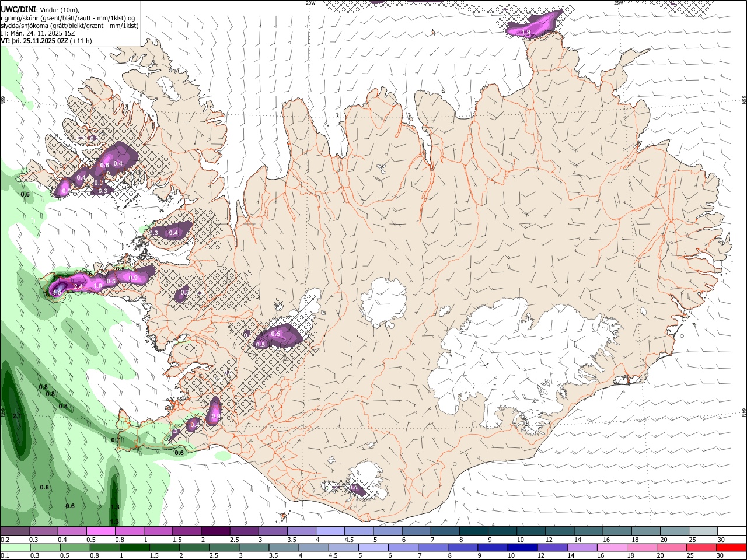
Task: Click the 0.4 snow value on southern Mýrdalsjökull glacier
Action: tap(352, 488)
